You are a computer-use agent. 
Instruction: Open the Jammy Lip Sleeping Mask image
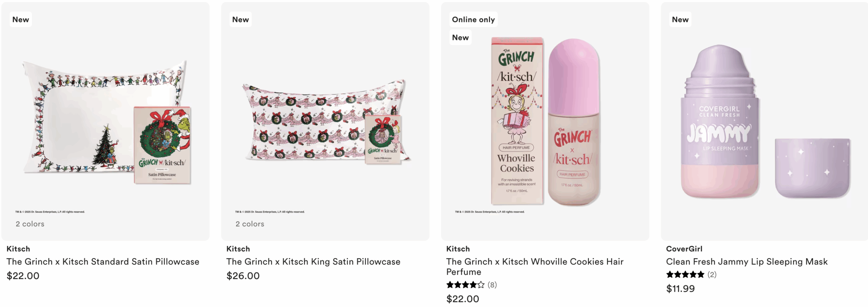pos(765,122)
